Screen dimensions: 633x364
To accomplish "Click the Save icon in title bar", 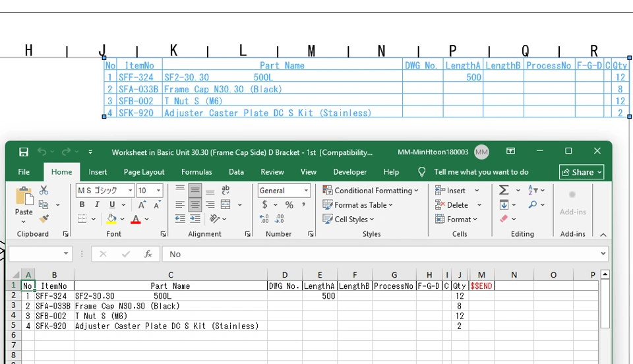I will [x=24, y=152].
